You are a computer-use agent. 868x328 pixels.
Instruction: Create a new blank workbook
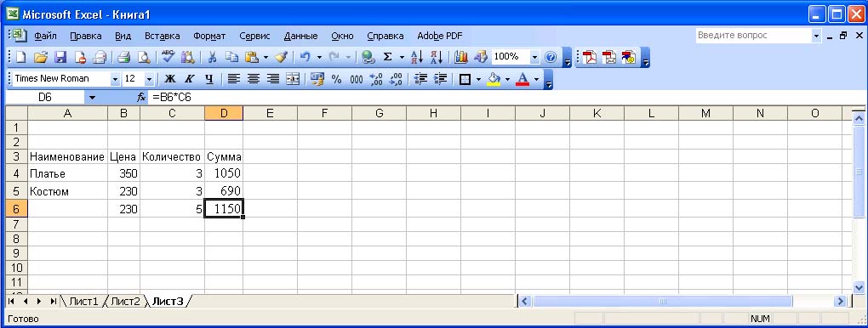pyautogui.click(x=20, y=57)
